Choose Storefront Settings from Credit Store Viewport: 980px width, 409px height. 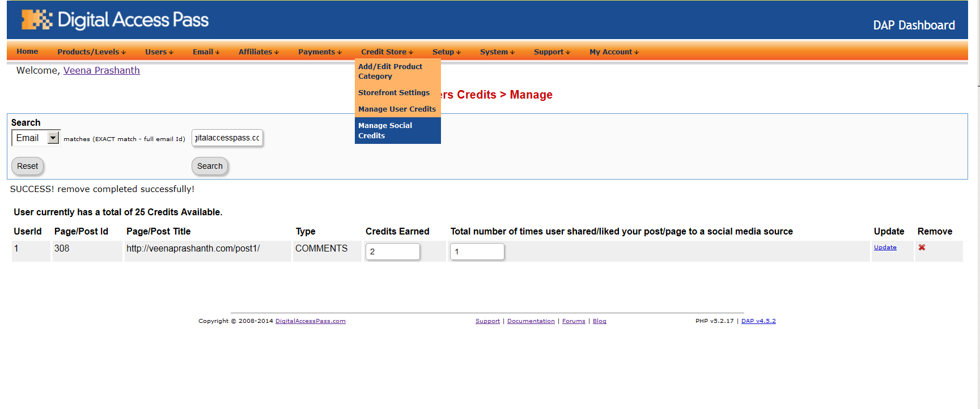394,92
